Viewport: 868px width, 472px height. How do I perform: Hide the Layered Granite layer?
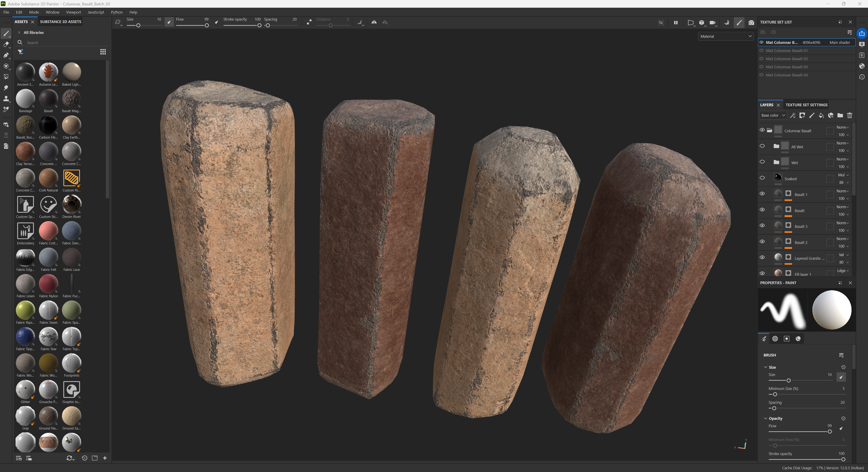pos(762,257)
